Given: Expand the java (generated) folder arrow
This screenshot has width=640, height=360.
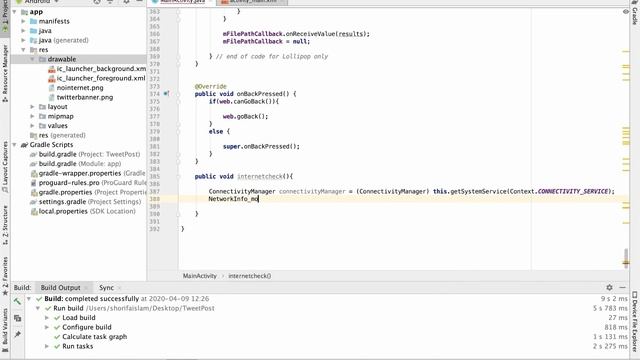Looking at the screenshot, I should click(x=23, y=40).
